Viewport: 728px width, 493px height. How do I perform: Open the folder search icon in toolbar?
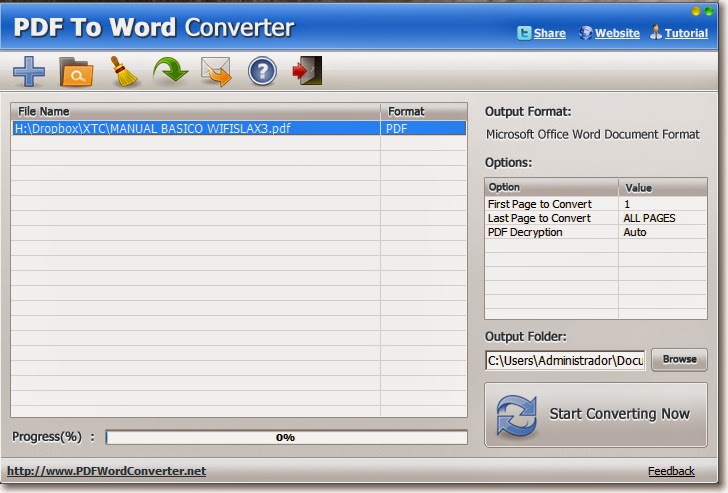(76, 71)
